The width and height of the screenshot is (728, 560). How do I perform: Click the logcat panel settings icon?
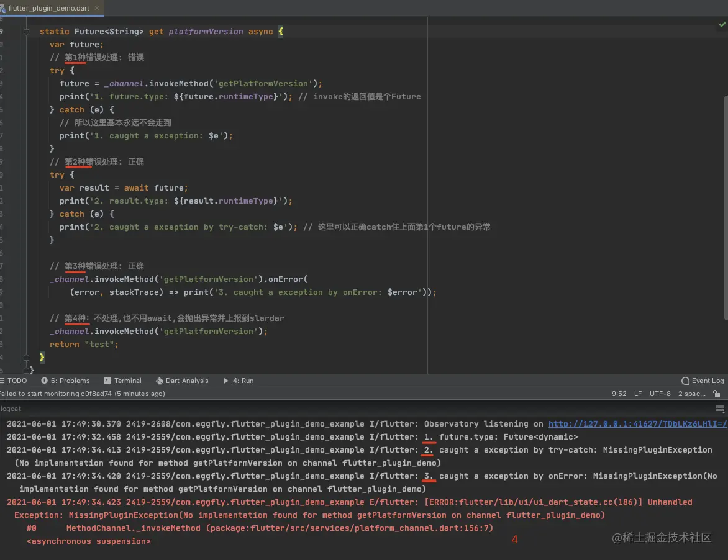[720, 409]
